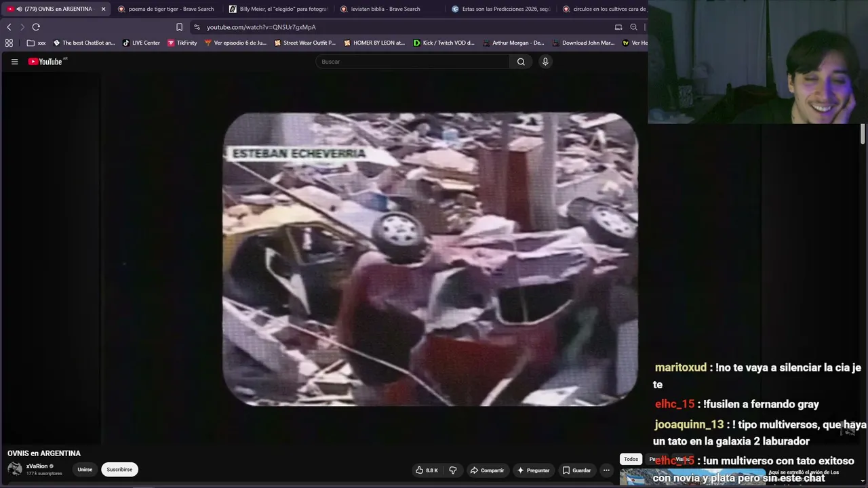The height and width of the screenshot is (488, 868).
Task: Click the cast screen icon in address bar
Action: pos(618,27)
